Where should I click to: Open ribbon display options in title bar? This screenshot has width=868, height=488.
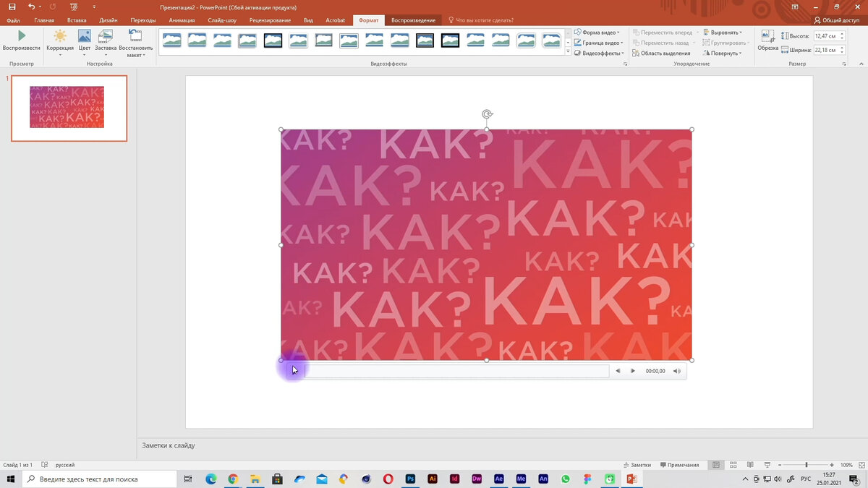coord(795,7)
